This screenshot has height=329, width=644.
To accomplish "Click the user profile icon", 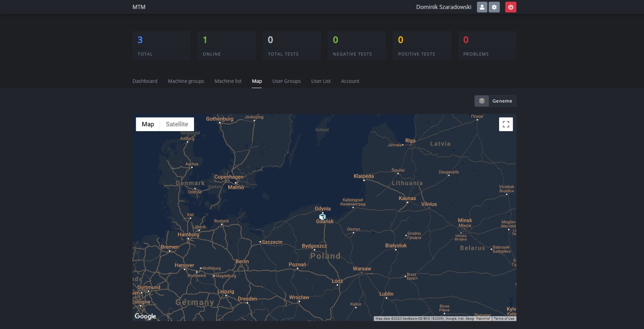I will click(482, 7).
